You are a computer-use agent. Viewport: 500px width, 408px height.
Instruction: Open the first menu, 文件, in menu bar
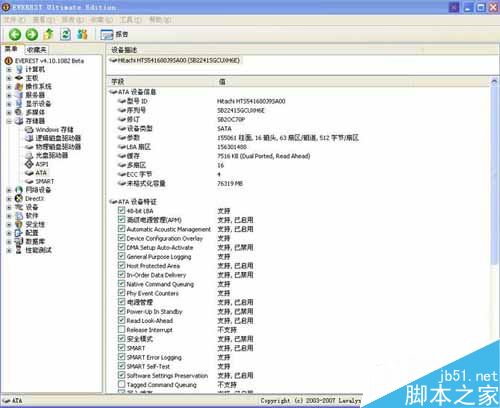click(14, 20)
